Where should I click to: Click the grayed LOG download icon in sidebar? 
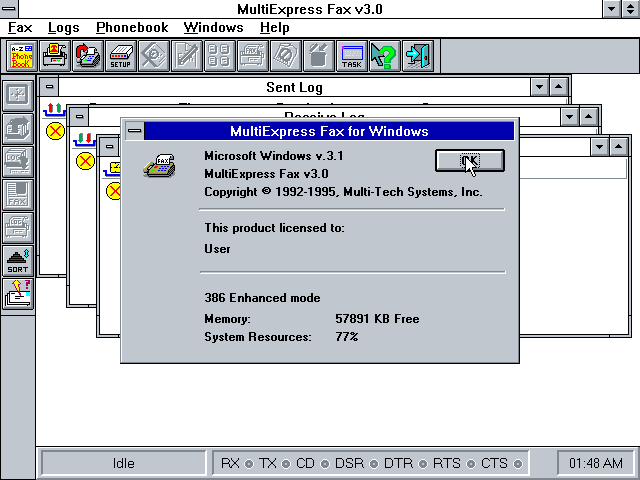[18, 162]
